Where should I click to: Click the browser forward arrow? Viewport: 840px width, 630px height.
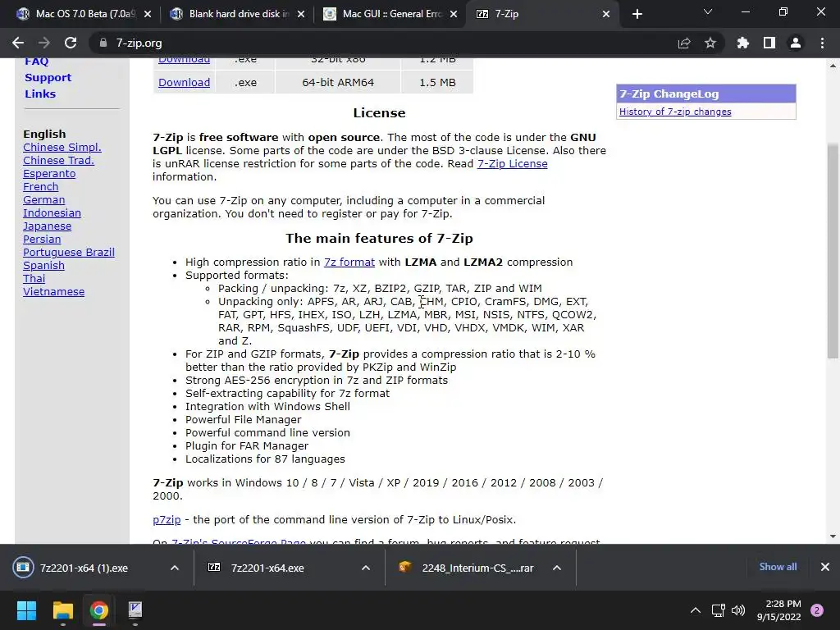click(44, 43)
